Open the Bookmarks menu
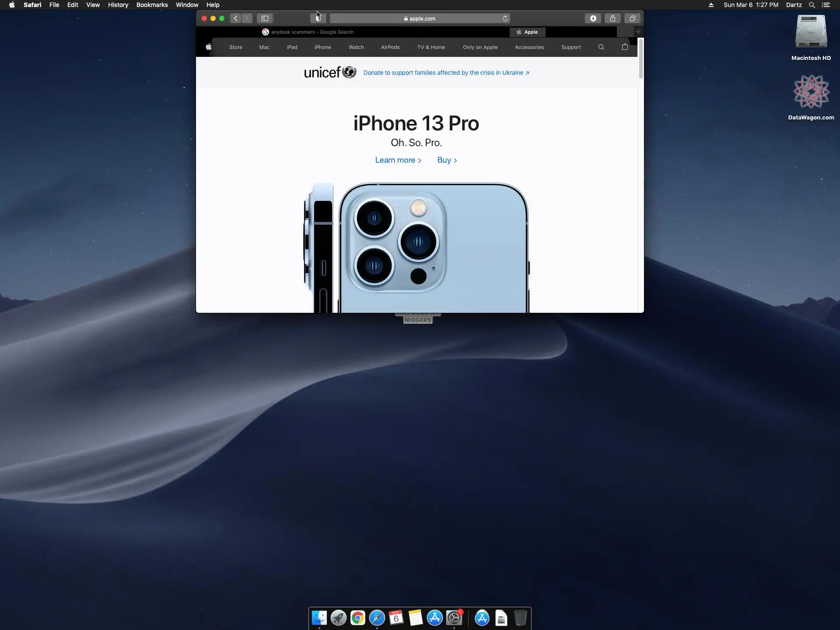The image size is (840, 630). tap(152, 5)
